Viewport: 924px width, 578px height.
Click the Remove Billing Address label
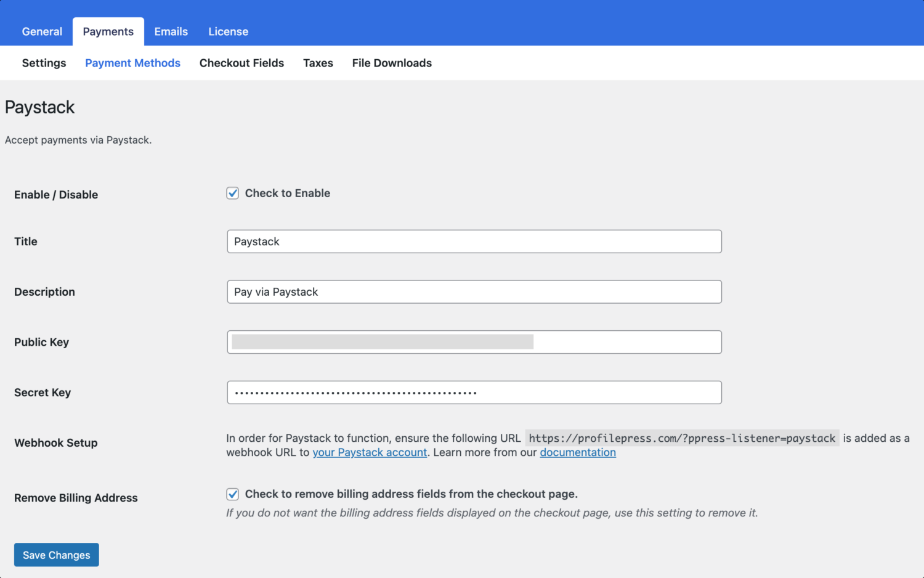click(76, 498)
